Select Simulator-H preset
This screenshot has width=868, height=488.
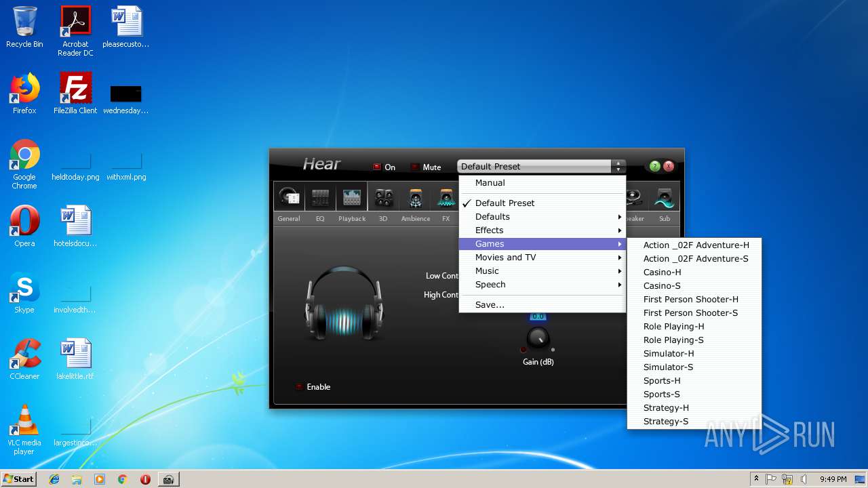click(694, 354)
